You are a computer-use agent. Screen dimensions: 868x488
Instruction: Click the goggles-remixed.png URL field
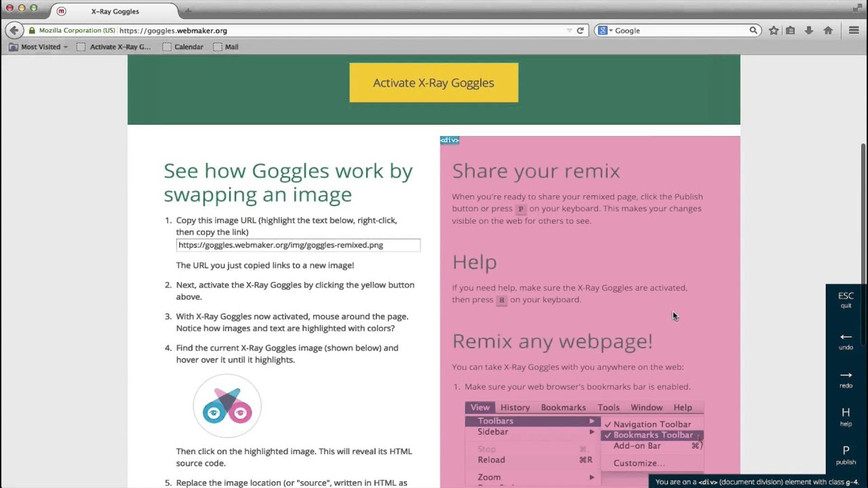[x=298, y=245]
